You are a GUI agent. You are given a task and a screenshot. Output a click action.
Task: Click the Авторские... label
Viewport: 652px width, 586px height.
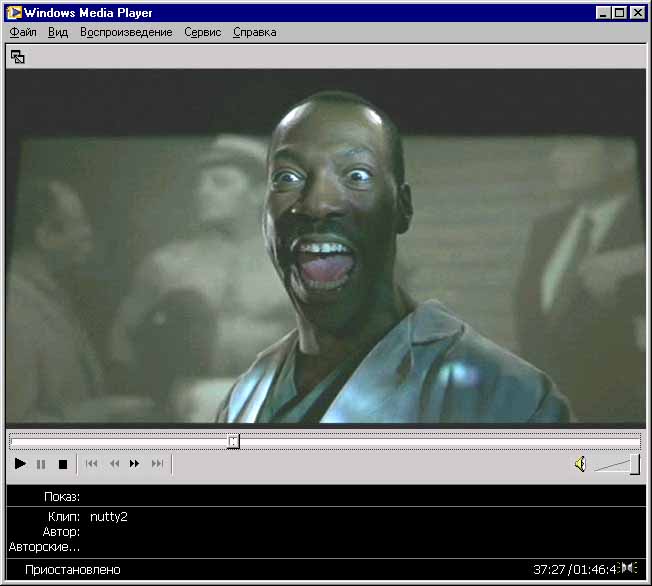click(x=44, y=546)
